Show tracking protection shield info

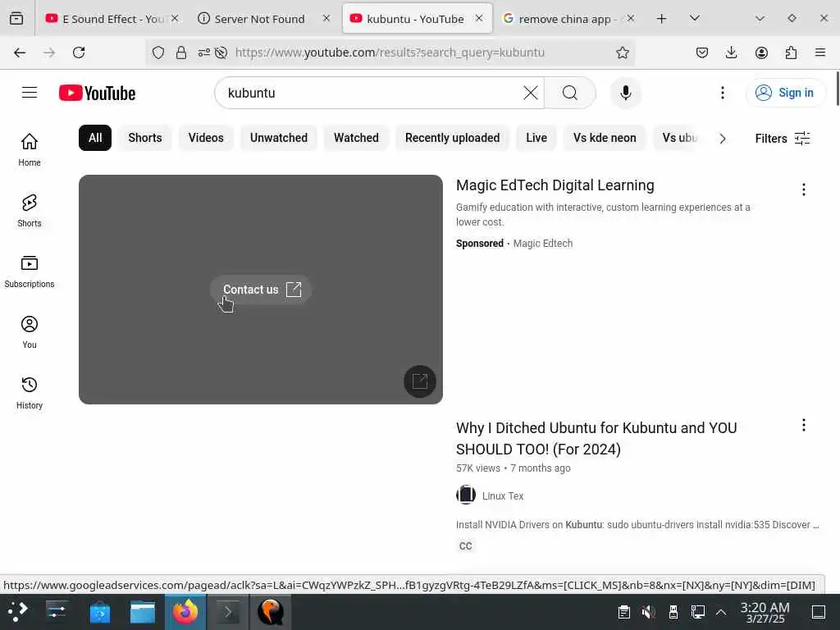tap(158, 52)
